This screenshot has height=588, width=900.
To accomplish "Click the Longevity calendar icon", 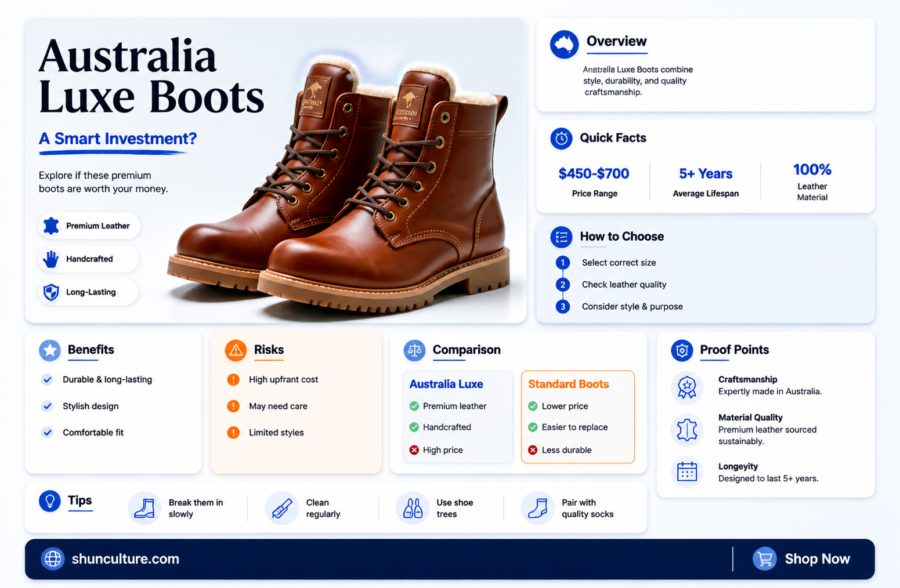I will pos(687,472).
